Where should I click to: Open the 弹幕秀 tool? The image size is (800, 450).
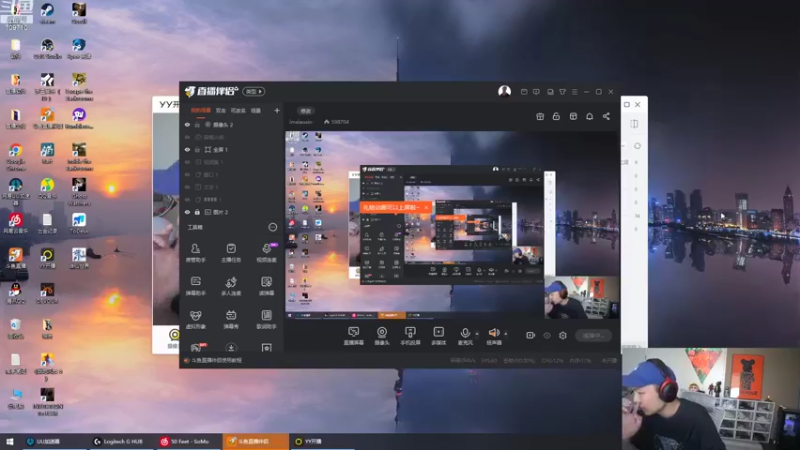click(231, 319)
